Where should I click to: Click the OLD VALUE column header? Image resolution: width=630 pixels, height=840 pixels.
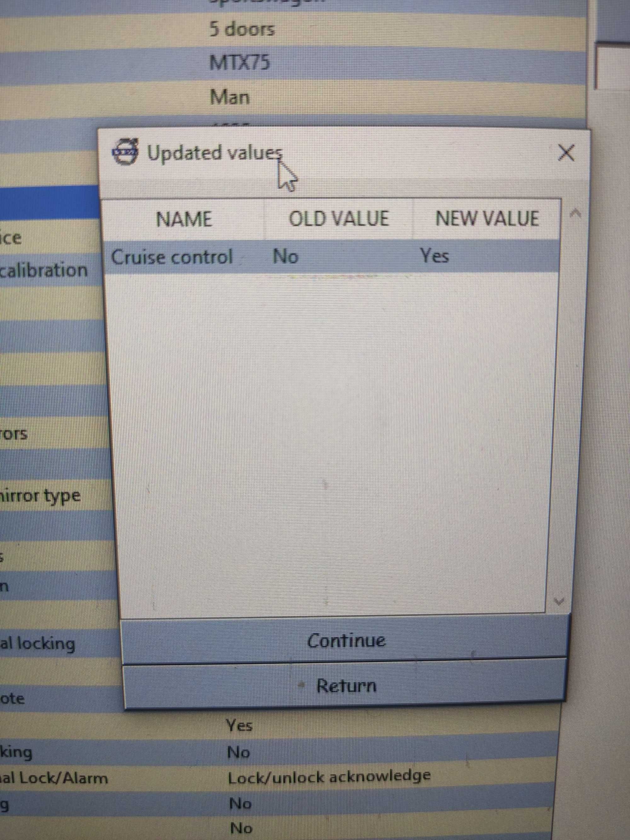click(x=338, y=219)
